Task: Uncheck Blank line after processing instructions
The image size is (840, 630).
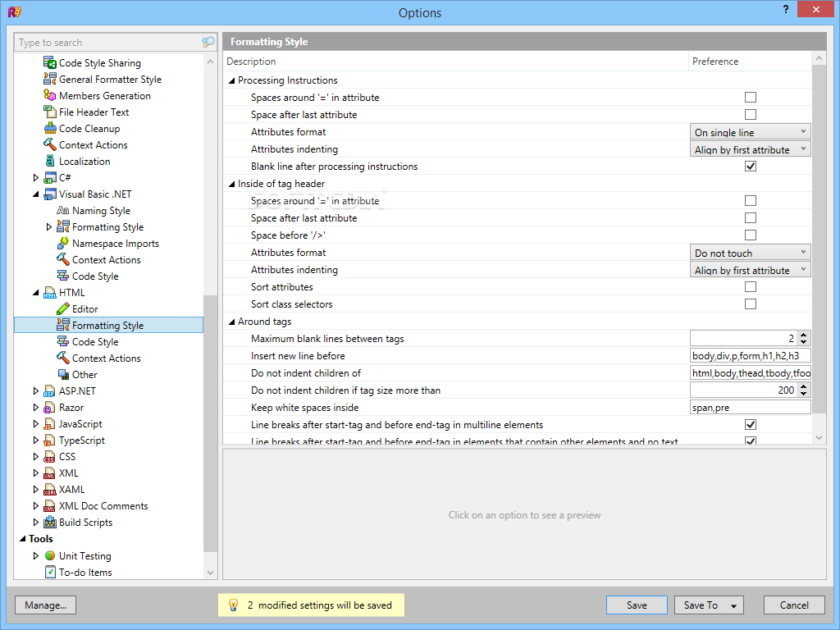Action: point(751,166)
